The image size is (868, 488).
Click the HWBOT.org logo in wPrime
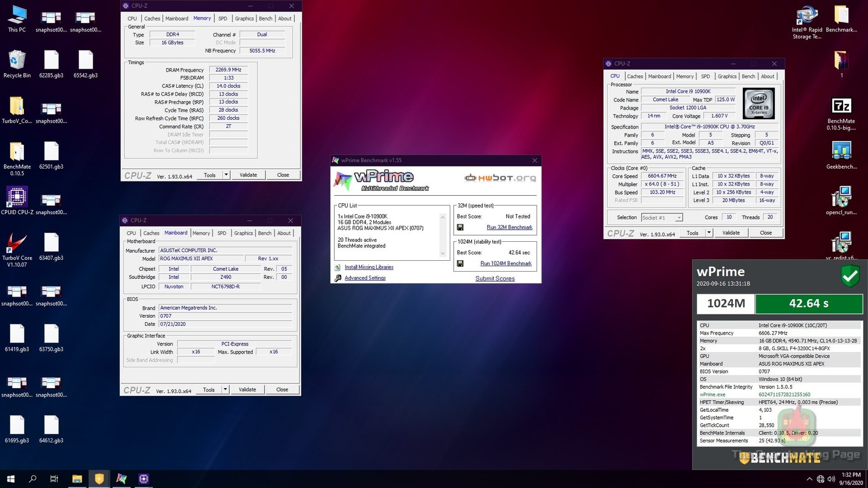point(499,178)
